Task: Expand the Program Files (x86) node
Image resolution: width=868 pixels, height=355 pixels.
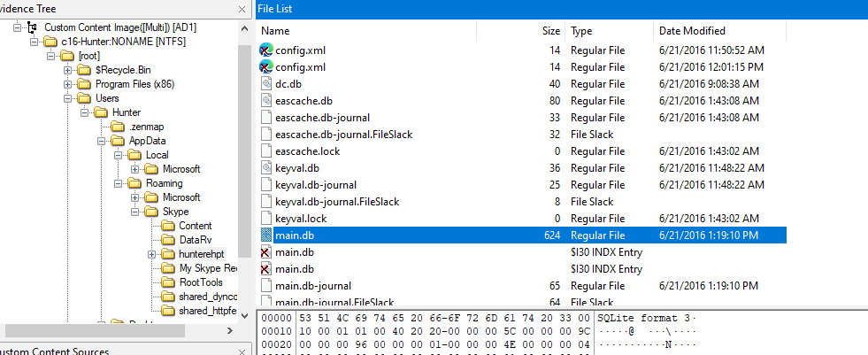Action: pyautogui.click(x=67, y=84)
